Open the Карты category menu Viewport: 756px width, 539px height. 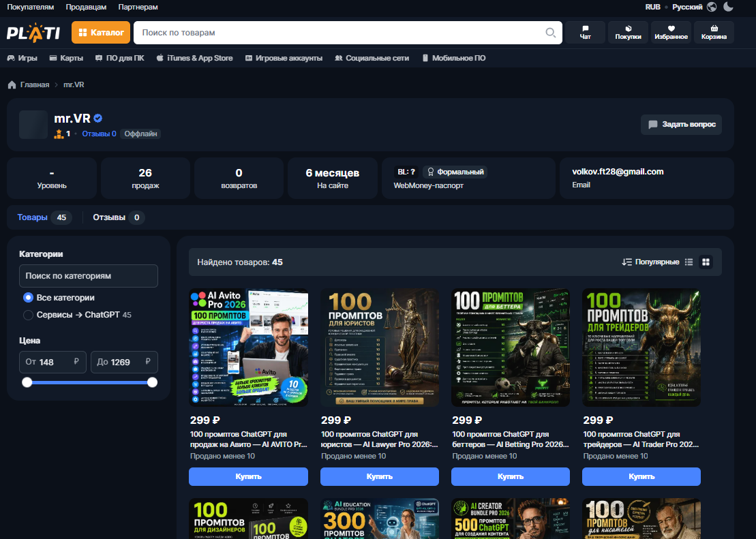[x=67, y=58]
